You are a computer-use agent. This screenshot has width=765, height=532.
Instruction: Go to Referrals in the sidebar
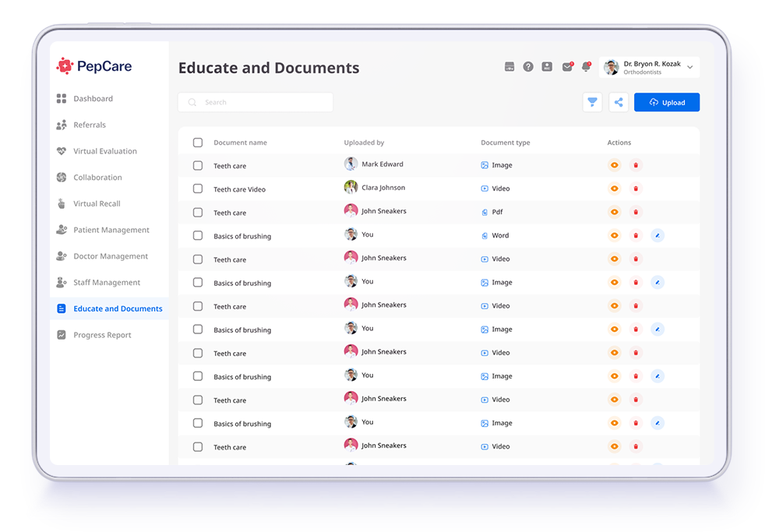point(109,125)
